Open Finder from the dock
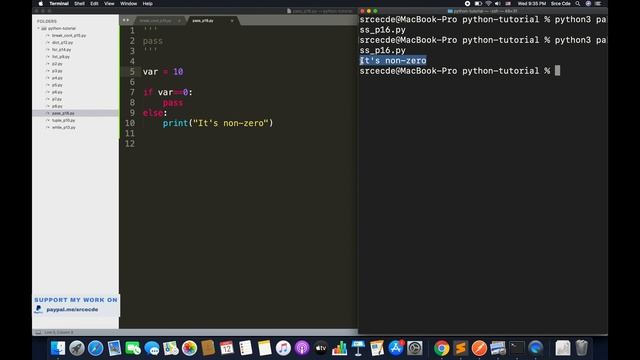The height and width of the screenshot is (360, 640). (x=58, y=348)
